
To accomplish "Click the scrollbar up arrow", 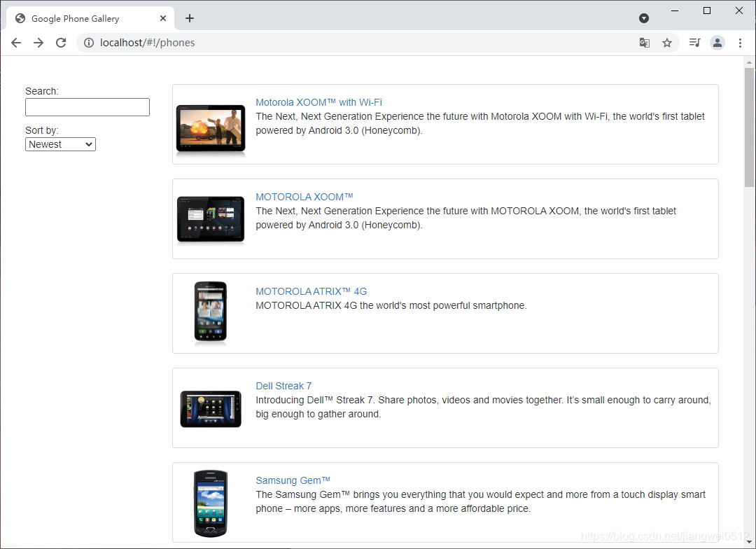I will [x=749, y=62].
